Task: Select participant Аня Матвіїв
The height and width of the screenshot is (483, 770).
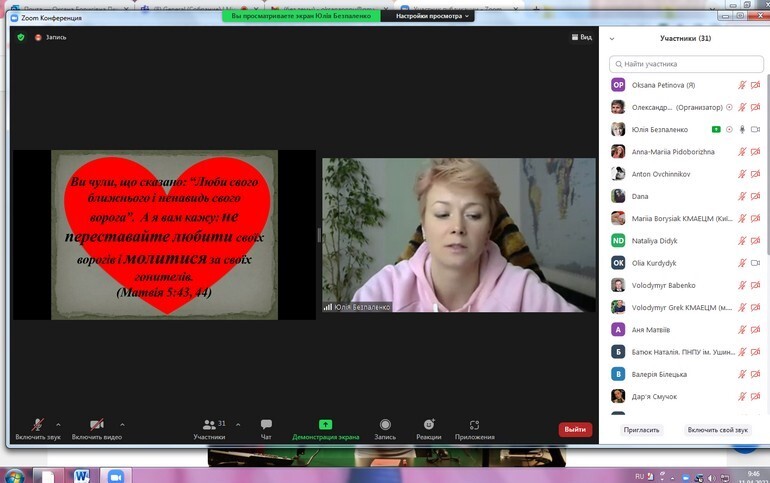Action: (x=686, y=330)
